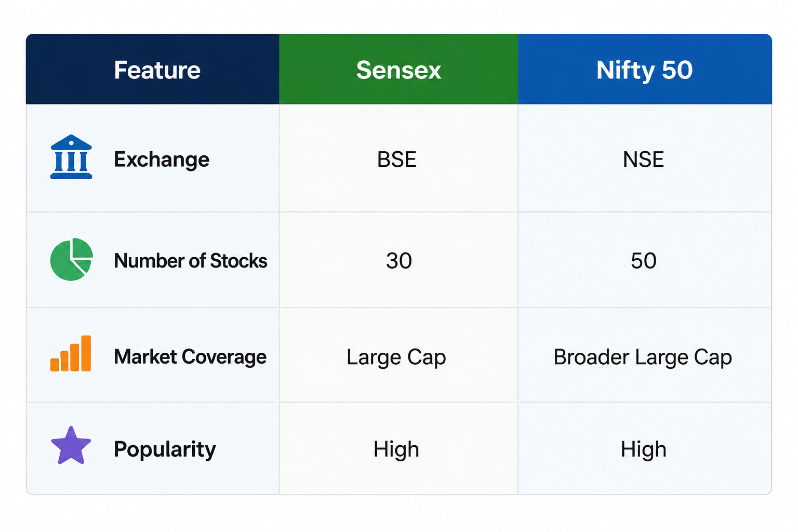The height and width of the screenshot is (532, 798).
Task: Click High popularity under Sensex
Action: click(396, 449)
